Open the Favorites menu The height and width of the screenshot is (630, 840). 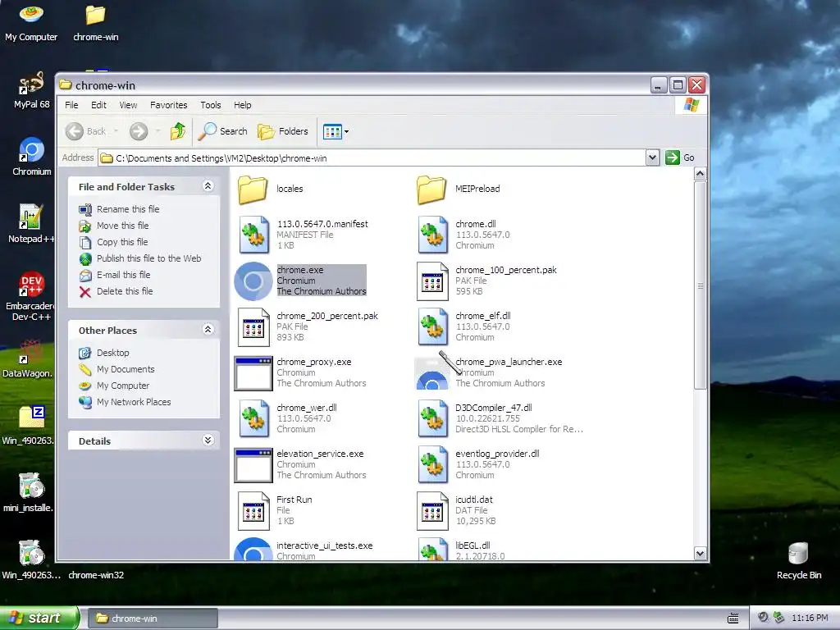tap(169, 105)
